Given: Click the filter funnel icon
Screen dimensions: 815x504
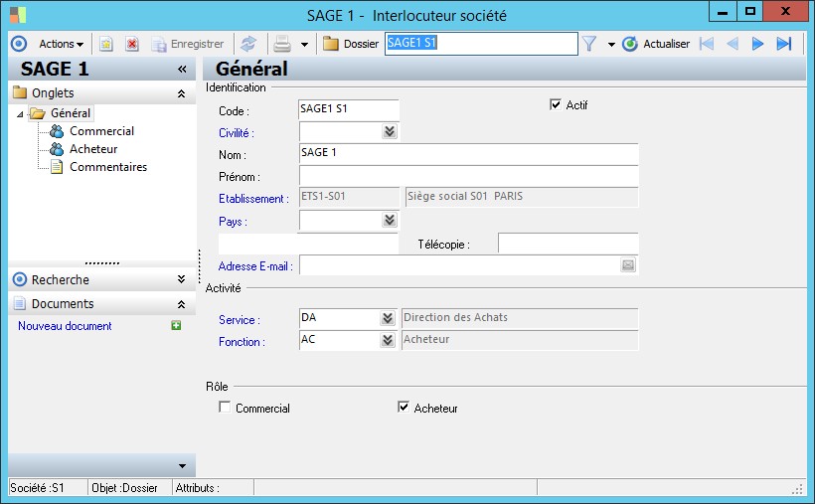Looking at the screenshot, I should pyautogui.click(x=589, y=44).
